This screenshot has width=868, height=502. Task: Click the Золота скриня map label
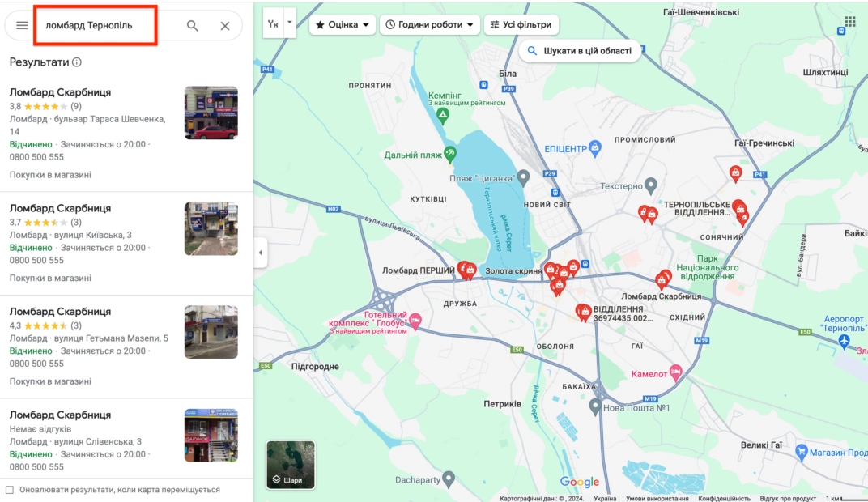[513, 271]
